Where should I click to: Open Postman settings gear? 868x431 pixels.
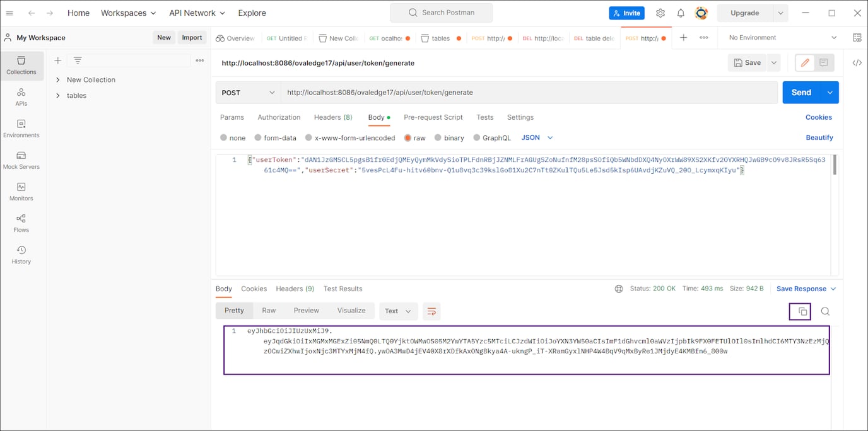(660, 13)
